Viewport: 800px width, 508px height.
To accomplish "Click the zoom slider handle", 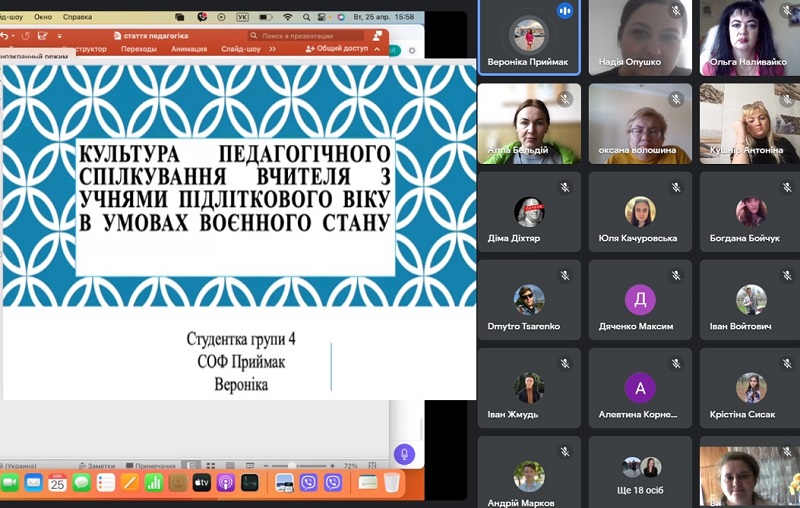I will (x=292, y=466).
